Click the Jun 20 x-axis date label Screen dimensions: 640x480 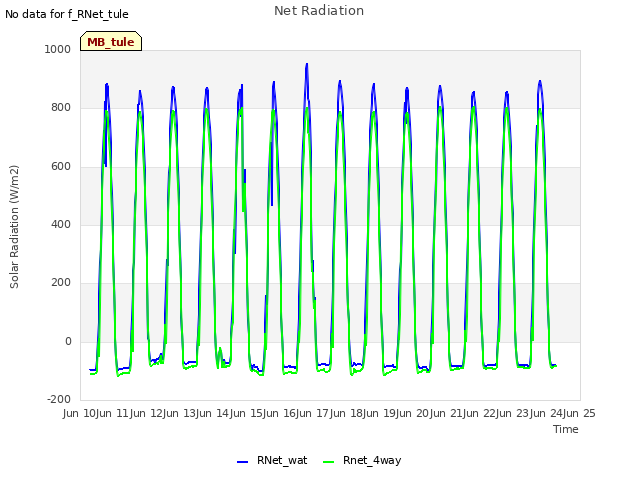click(x=413, y=413)
